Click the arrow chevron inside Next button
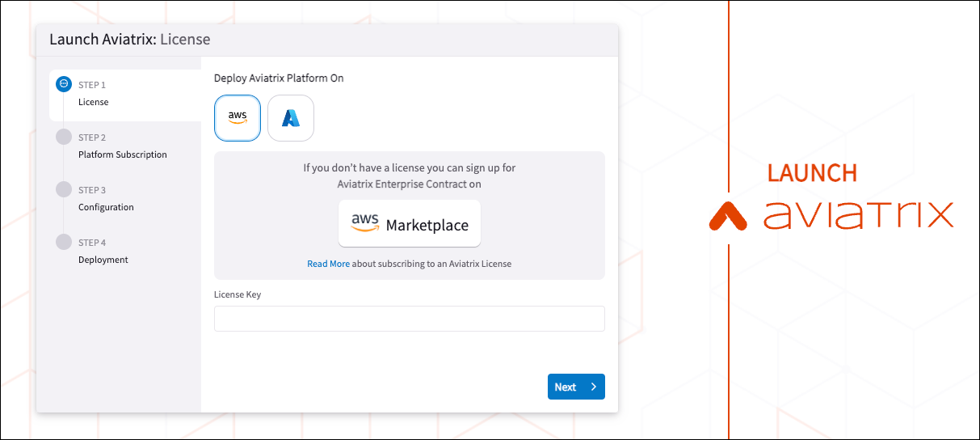 click(x=593, y=387)
